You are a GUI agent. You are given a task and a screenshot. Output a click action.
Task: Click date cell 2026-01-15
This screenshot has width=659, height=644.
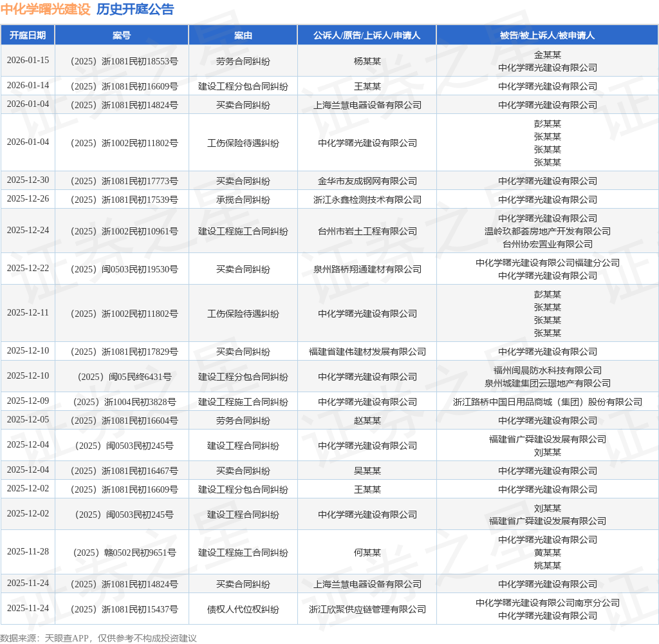point(28,61)
